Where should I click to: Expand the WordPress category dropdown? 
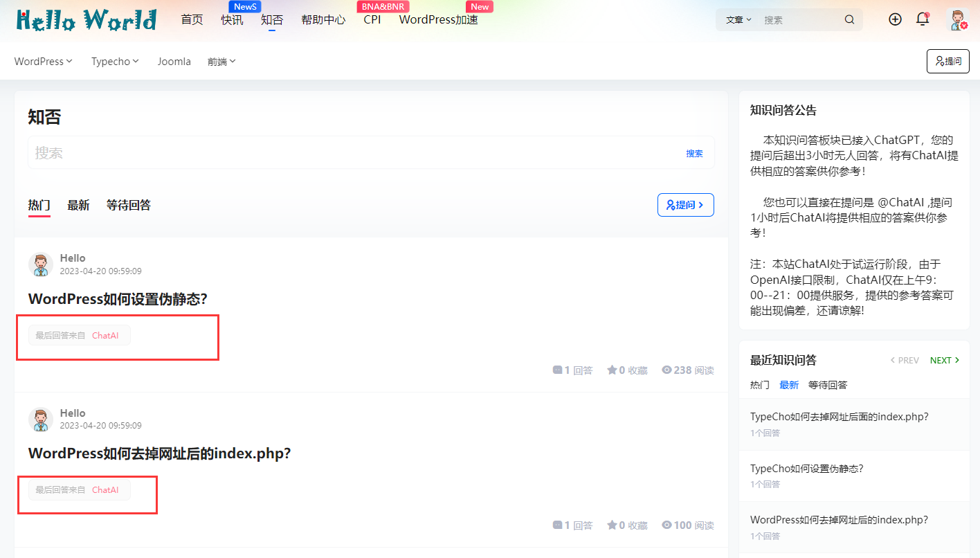pyautogui.click(x=43, y=61)
